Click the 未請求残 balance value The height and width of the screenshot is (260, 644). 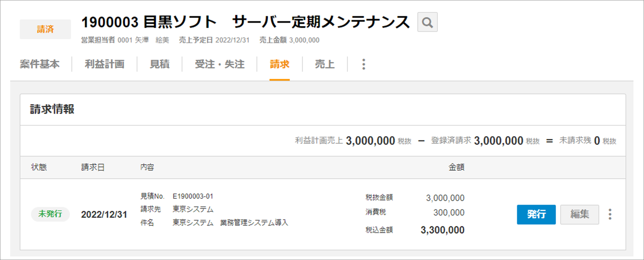click(x=597, y=141)
